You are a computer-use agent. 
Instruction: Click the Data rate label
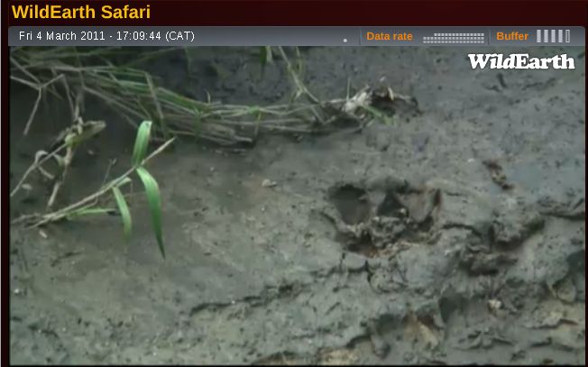pos(389,37)
